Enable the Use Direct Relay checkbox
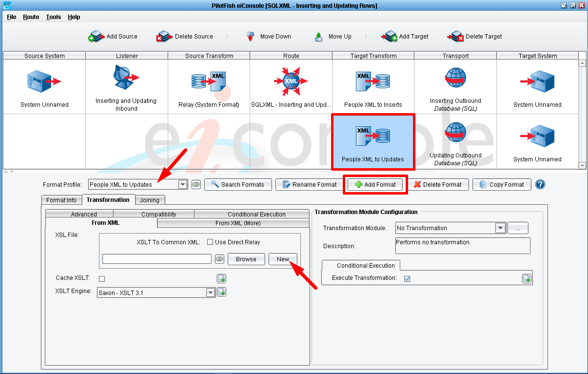This screenshot has height=374, width=588. coord(210,242)
